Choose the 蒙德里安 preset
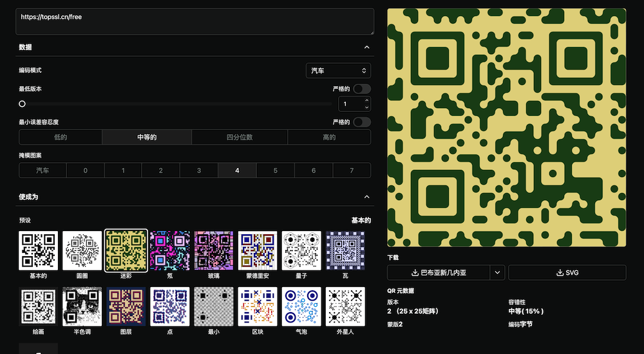 (258, 250)
